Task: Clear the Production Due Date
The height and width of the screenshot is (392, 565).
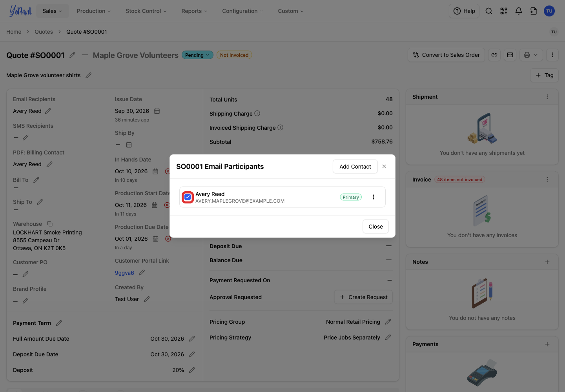Action: point(168,239)
